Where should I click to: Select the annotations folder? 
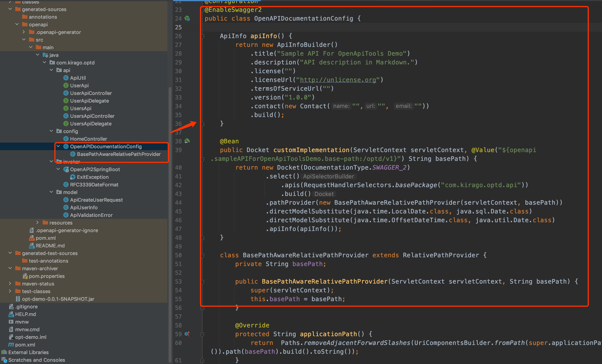[x=43, y=17]
